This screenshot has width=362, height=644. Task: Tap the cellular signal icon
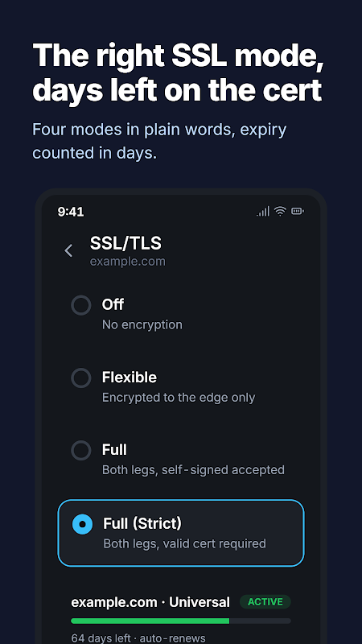[x=263, y=212]
